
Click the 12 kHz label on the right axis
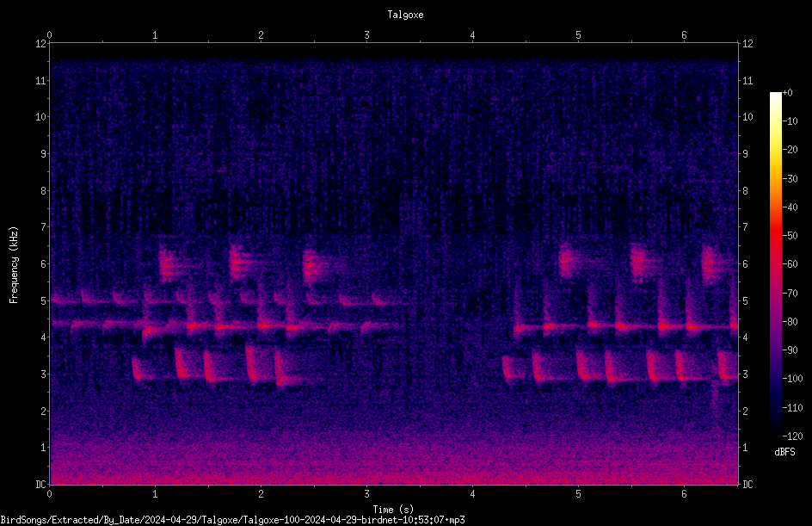(x=747, y=44)
